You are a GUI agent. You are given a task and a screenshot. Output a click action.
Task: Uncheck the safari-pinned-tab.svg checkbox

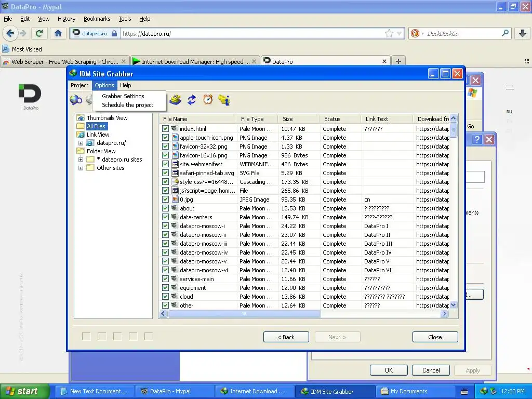[165, 172]
